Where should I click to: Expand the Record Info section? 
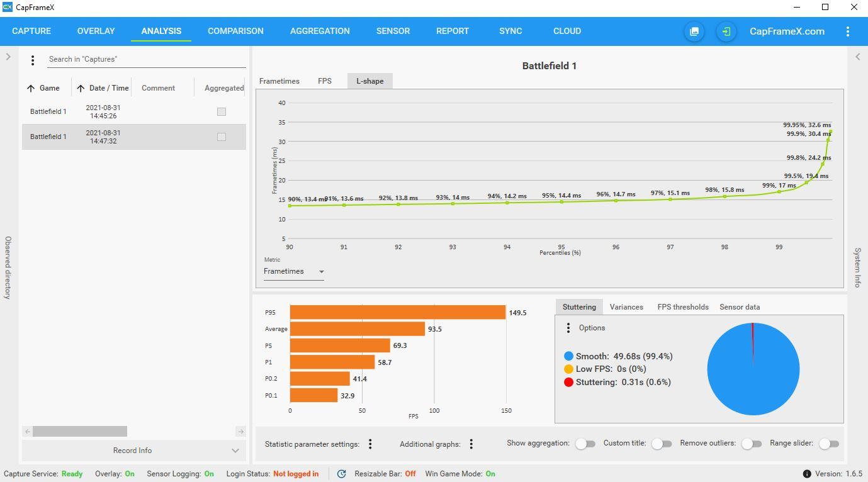pyautogui.click(x=133, y=451)
